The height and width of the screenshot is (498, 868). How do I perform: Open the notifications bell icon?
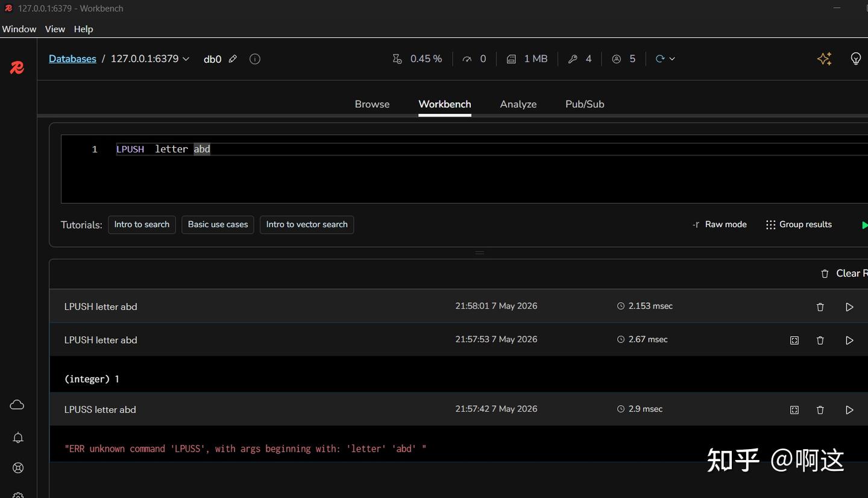pyautogui.click(x=18, y=438)
